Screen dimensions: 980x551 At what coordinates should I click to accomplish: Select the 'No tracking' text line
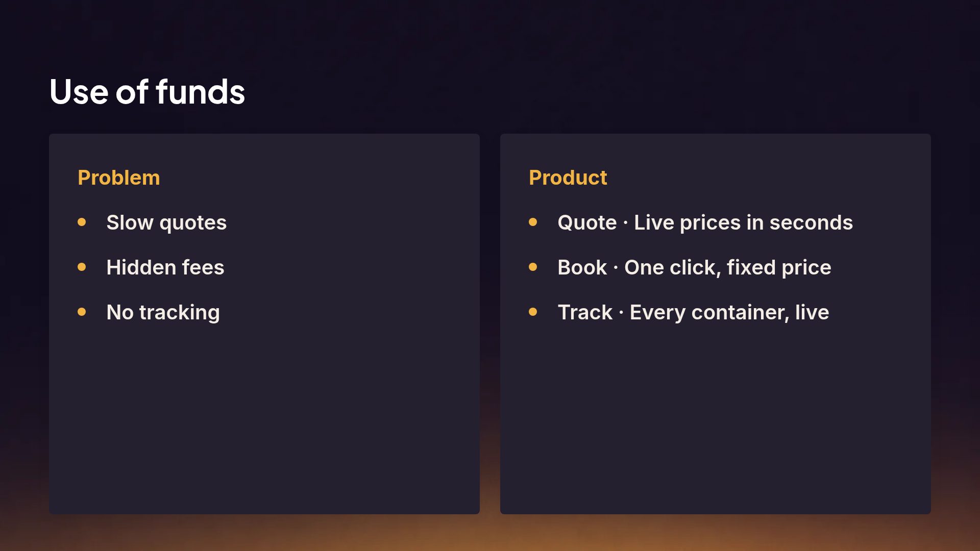pos(163,313)
